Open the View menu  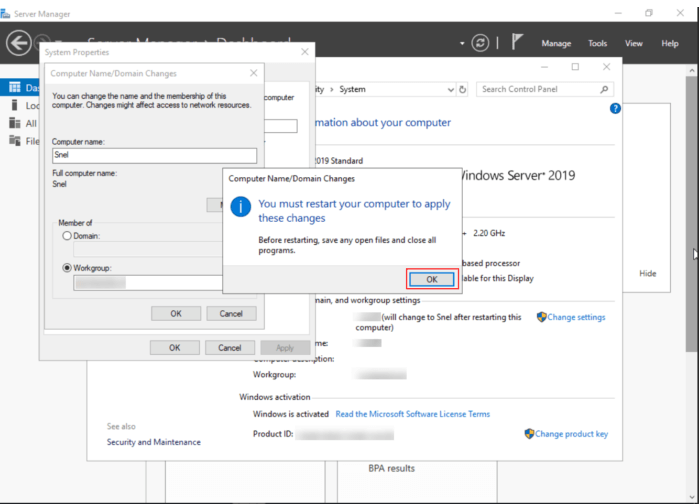pos(633,43)
